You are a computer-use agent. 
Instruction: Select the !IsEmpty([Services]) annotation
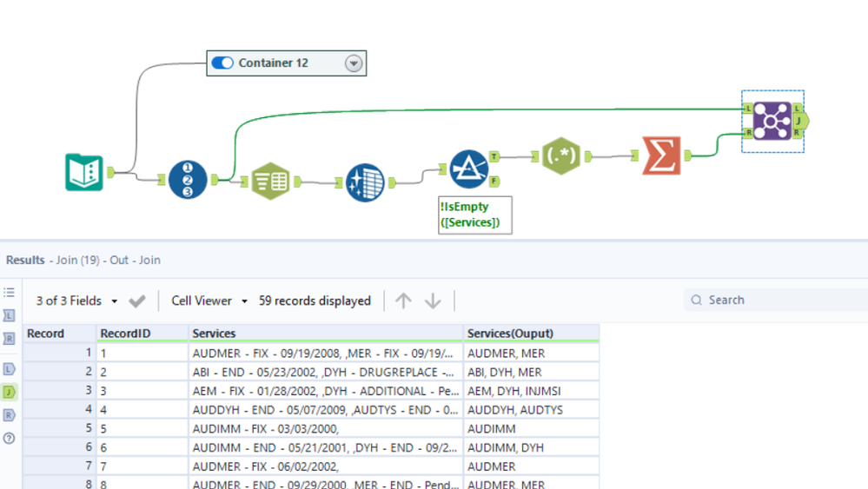pyautogui.click(x=475, y=215)
